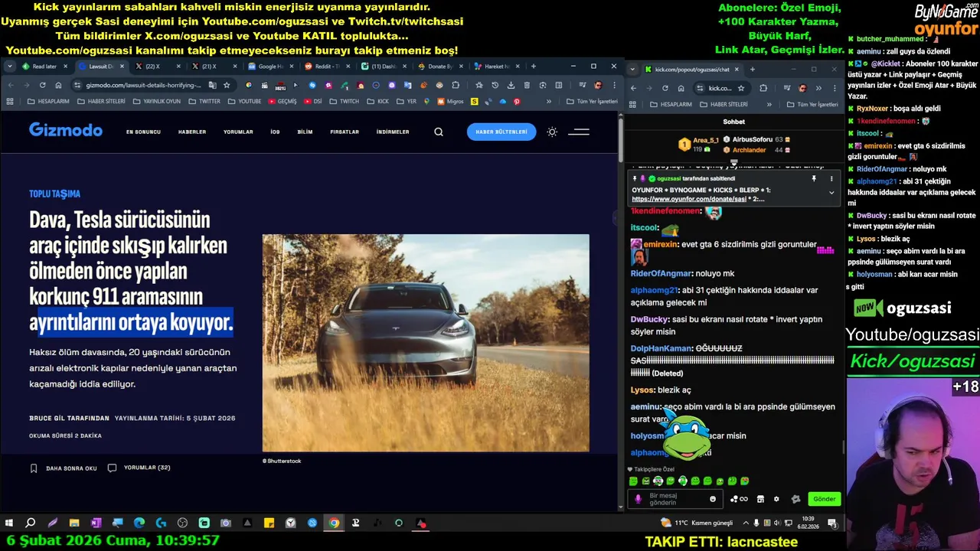Click author BRUCE GİL link

point(69,418)
